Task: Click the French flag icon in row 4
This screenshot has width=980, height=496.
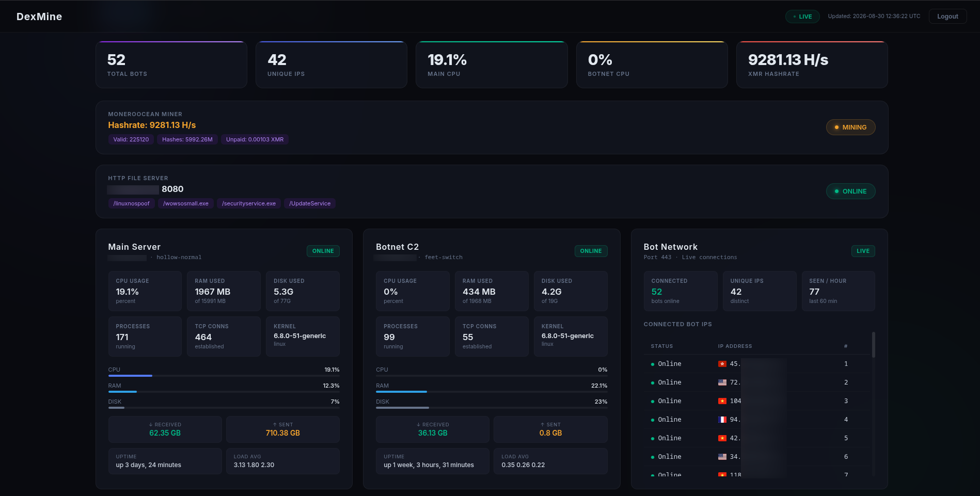Action: click(x=722, y=420)
